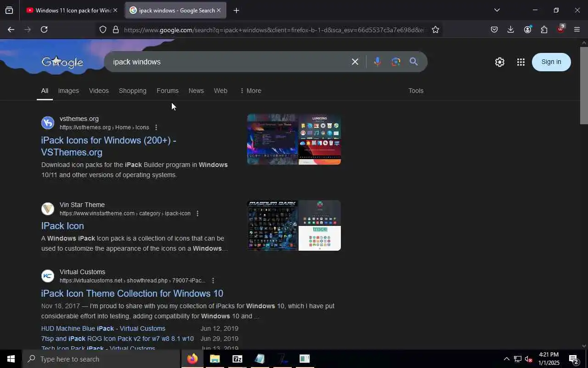
Task: Reload the current page
Action: click(44, 29)
